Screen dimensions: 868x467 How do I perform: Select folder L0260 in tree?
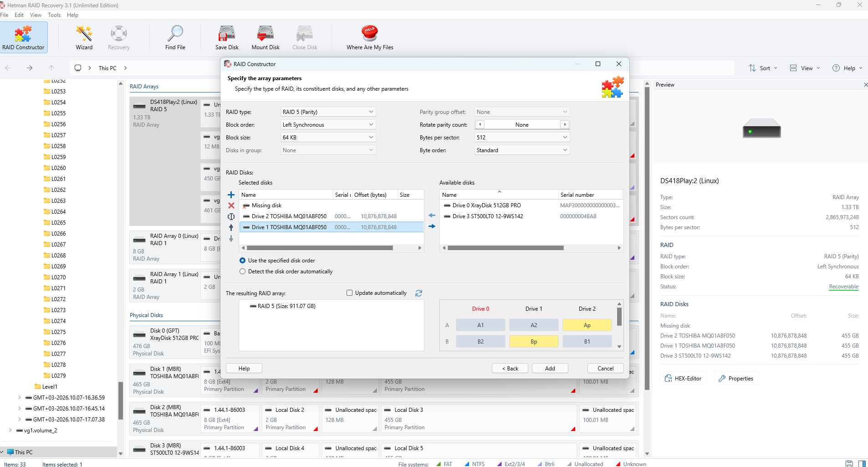point(55,168)
